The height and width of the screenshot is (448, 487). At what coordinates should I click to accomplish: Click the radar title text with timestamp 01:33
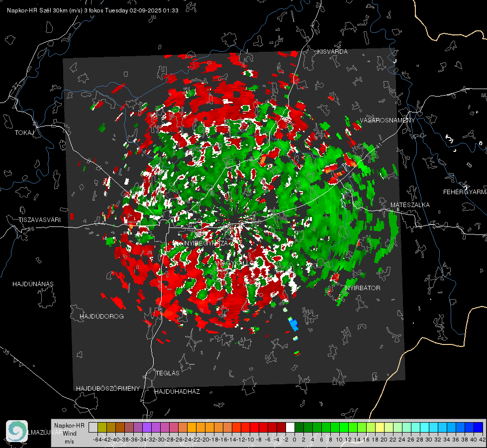click(x=93, y=10)
